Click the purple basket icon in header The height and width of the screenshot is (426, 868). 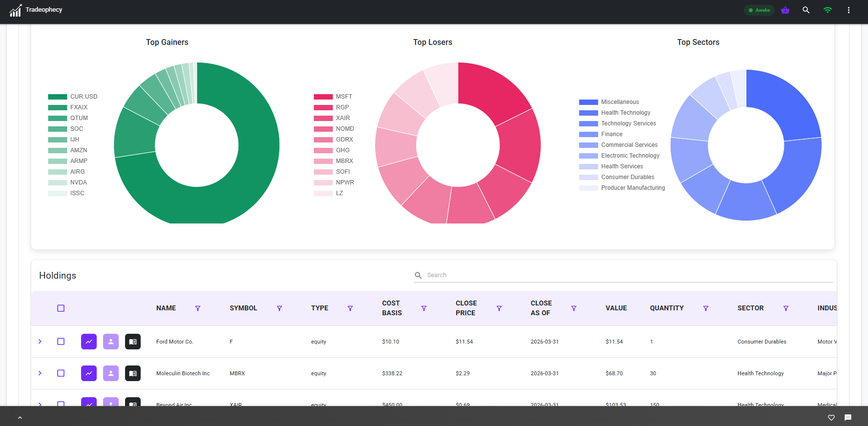click(785, 10)
